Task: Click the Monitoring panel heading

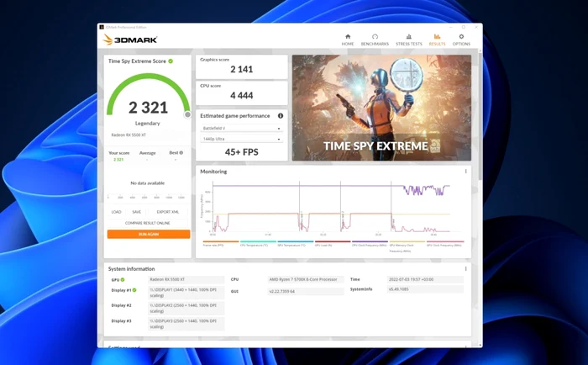Action: click(213, 172)
